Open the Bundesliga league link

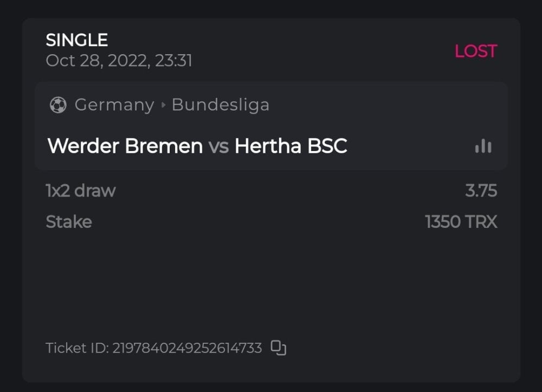(x=220, y=104)
